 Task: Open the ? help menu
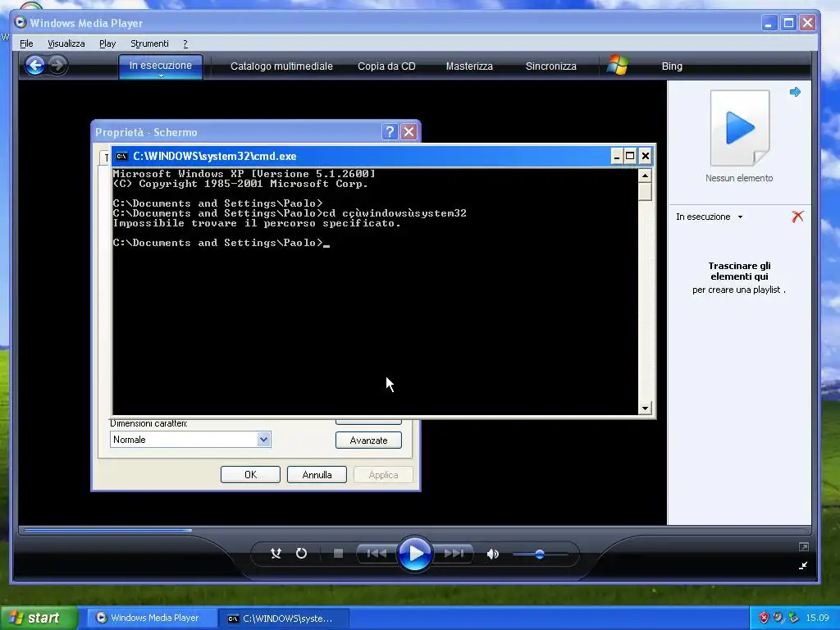click(x=185, y=43)
